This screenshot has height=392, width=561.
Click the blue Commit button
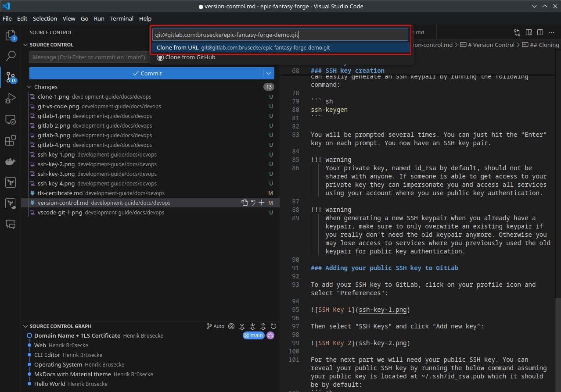(147, 73)
